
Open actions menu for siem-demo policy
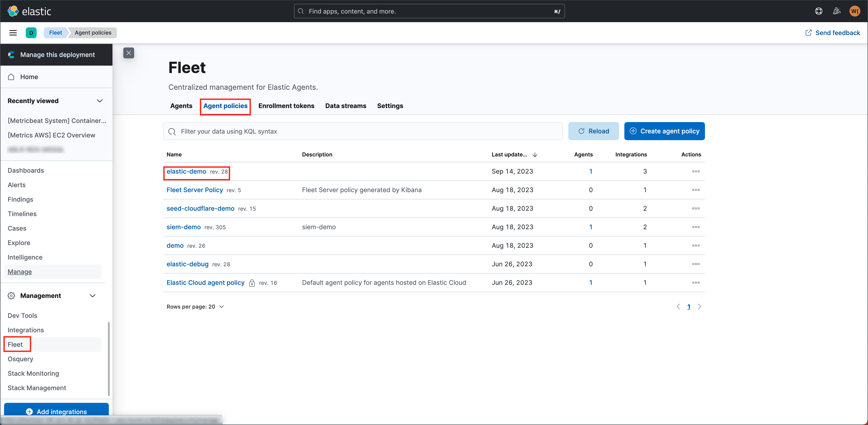[x=696, y=227]
